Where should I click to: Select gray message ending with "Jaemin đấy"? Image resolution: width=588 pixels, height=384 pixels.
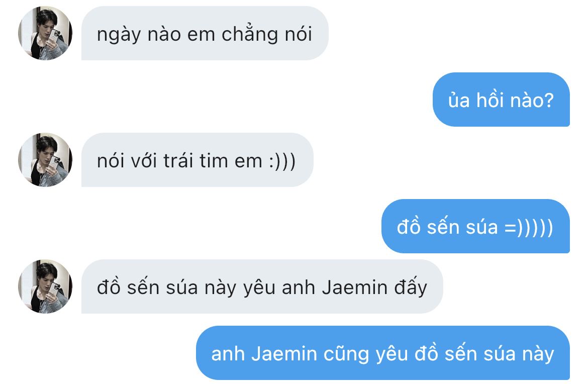262,286
